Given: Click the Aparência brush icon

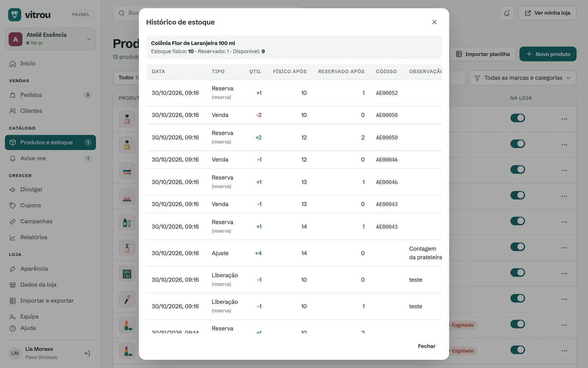Looking at the screenshot, I should click(13, 269).
